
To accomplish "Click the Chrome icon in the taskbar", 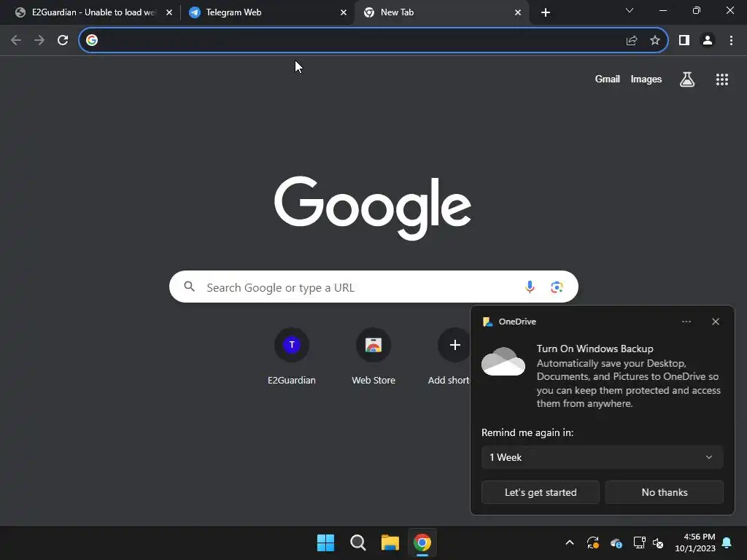I will tap(422, 542).
